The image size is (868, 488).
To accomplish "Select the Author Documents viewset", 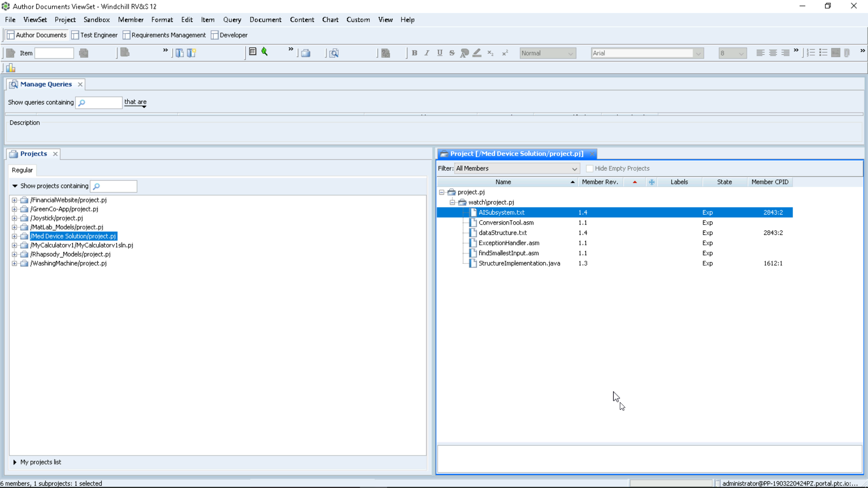I will pos(37,35).
